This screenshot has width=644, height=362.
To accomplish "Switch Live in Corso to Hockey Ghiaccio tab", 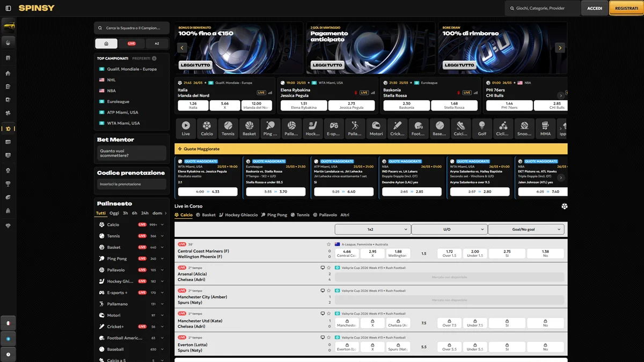I will click(x=238, y=215).
